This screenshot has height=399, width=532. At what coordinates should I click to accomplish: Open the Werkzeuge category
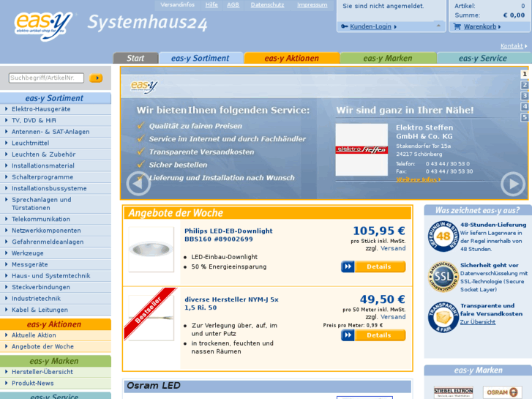pos(56,253)
